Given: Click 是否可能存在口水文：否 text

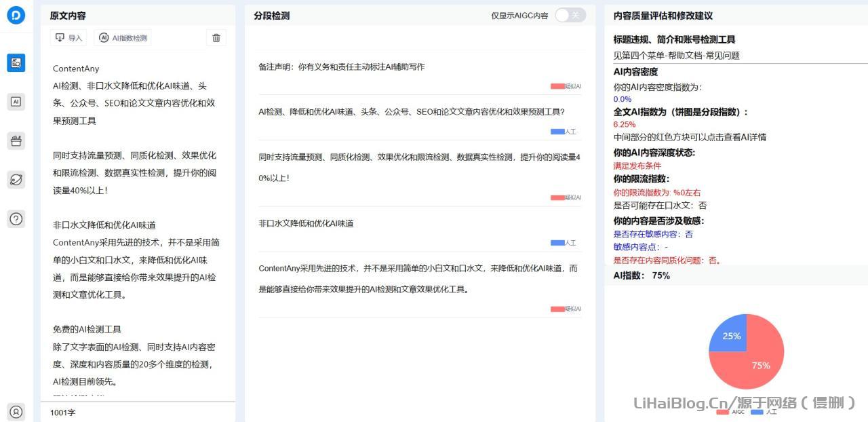Looking at the screenshot, I should click(660, 206).
